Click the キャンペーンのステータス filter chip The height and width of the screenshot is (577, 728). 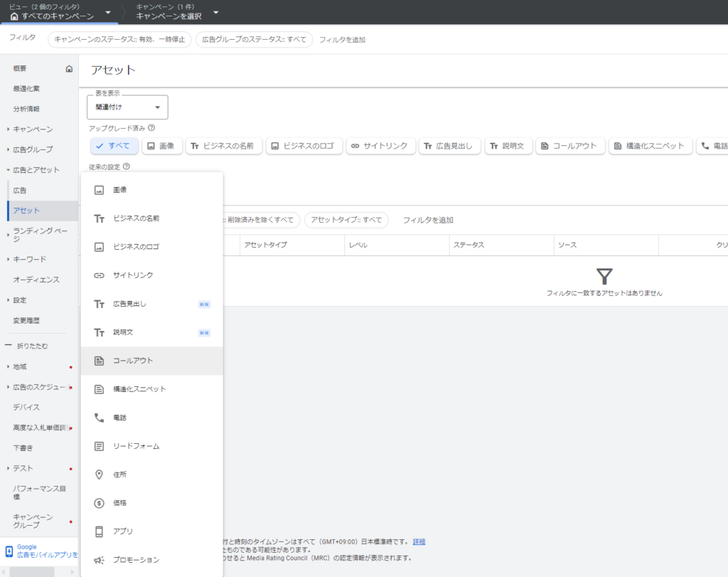[119, 40]
